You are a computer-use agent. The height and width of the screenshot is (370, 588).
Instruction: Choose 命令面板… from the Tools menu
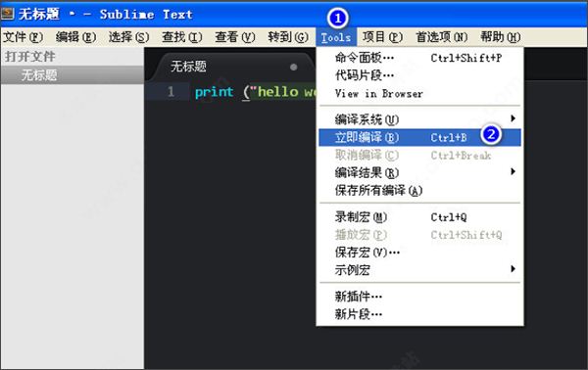click(x=419, y=58)
